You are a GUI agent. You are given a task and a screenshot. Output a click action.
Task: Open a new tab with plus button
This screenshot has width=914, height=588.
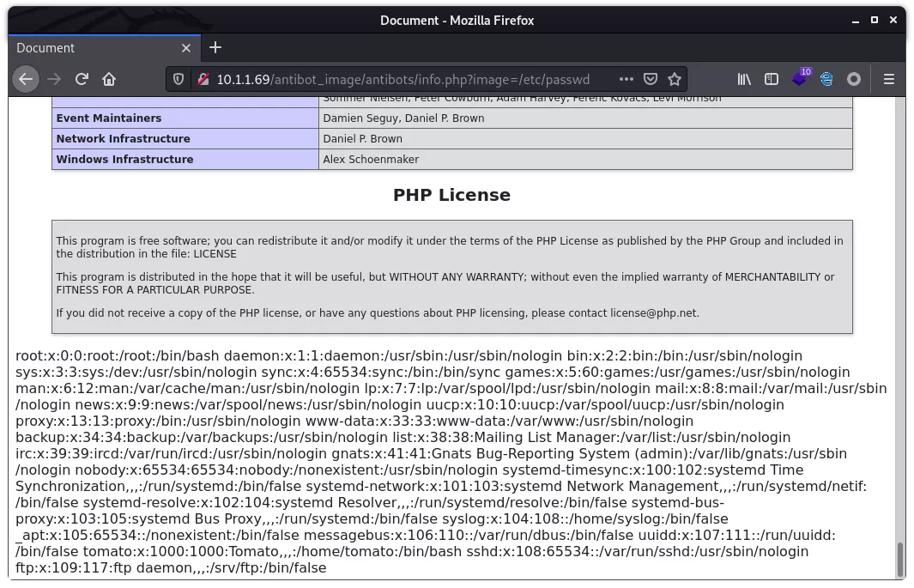click(x=215, y=47)
